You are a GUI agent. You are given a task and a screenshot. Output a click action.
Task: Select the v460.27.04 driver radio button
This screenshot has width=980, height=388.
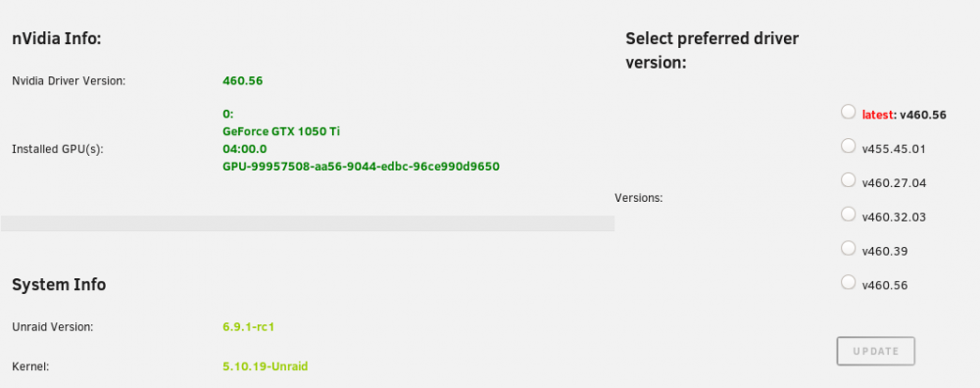pos(848,180)
